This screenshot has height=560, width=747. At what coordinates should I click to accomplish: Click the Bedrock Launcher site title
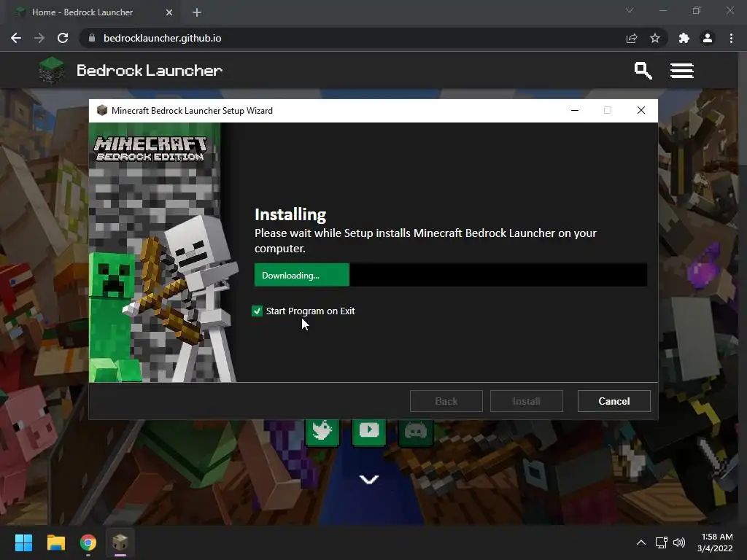(150, 71)
